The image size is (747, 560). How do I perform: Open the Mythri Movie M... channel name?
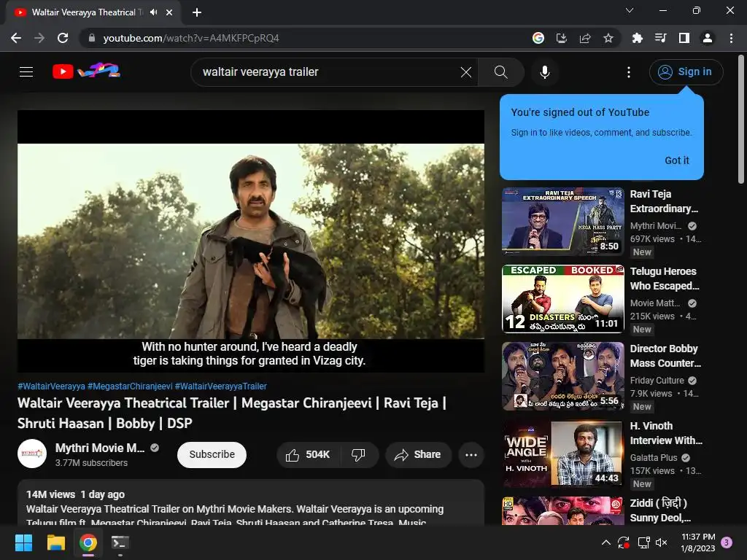[x=99, y=448]
